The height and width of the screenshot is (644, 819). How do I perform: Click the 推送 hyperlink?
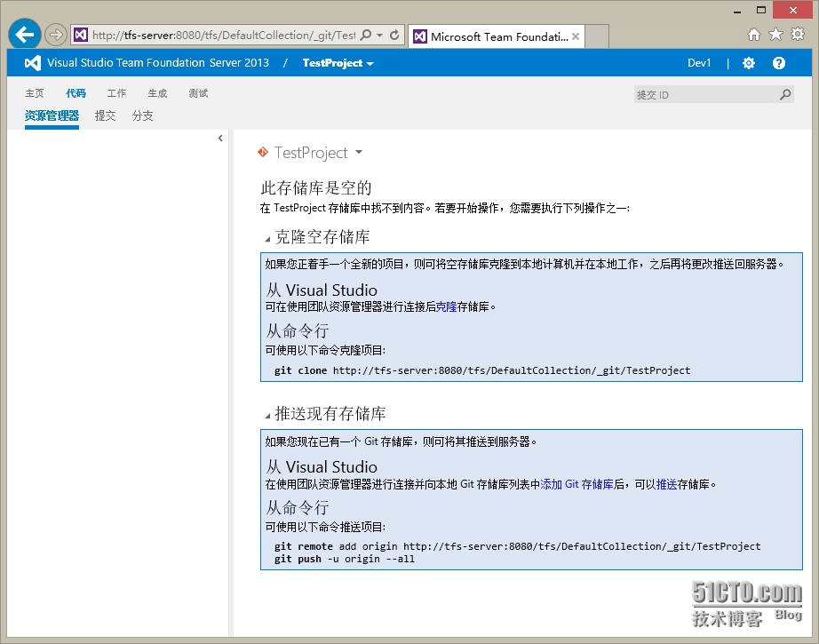[666, 484]
